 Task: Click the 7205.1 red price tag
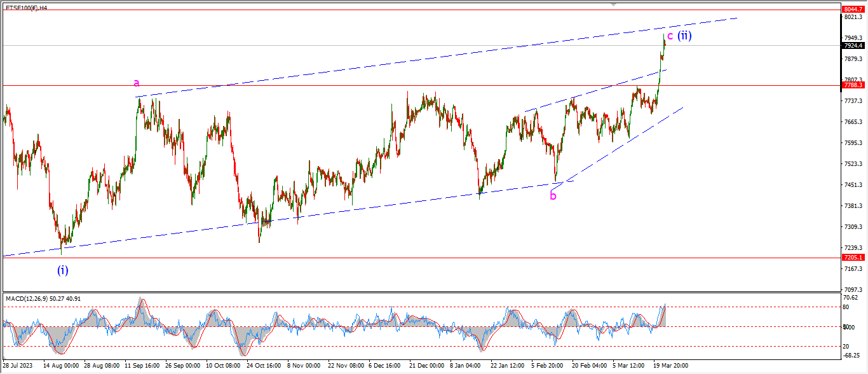pos(853,258)
